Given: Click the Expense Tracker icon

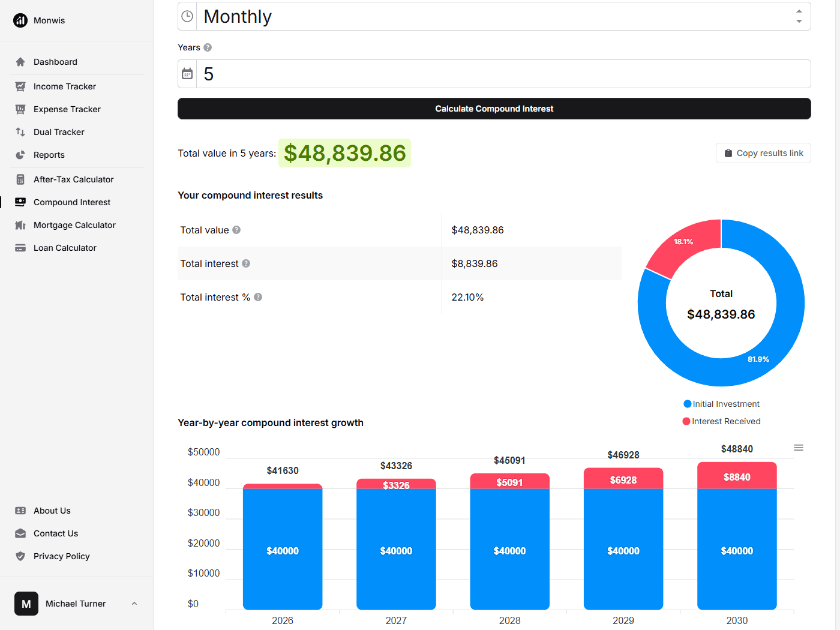Looking at the screenshot, I should (x=20, y=109).
